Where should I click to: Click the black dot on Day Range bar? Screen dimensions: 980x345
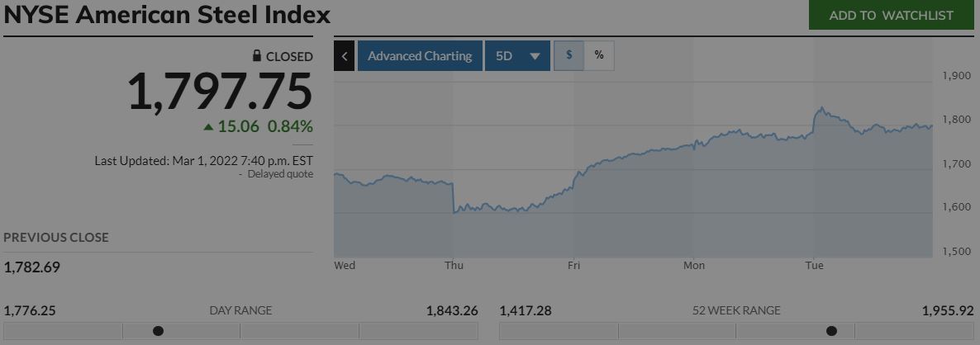coord(158,331)
